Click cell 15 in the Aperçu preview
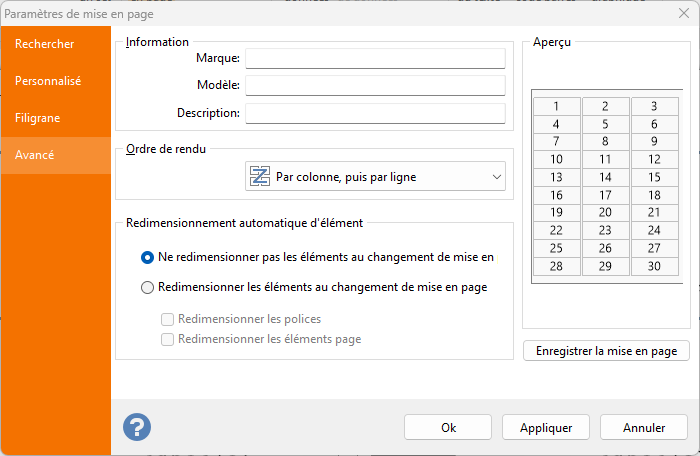 (x=654, y=177)
